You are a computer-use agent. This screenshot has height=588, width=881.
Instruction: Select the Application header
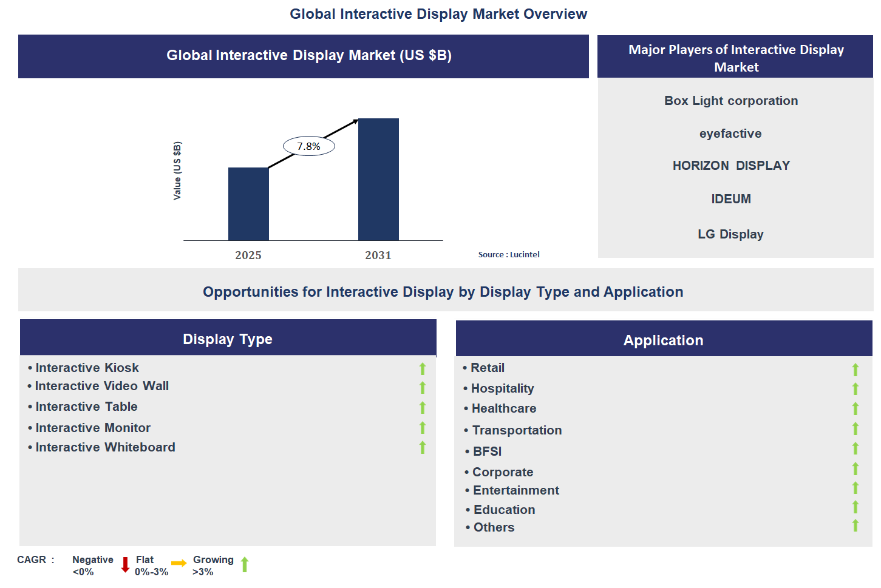[663, 340]
